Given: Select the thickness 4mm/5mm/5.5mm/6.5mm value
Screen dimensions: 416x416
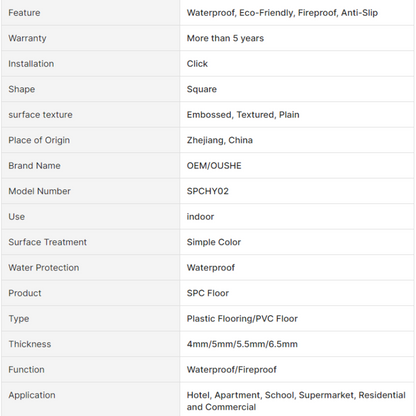Looking at the screenshot, I should pyautogui.click(x=242, y=344).
